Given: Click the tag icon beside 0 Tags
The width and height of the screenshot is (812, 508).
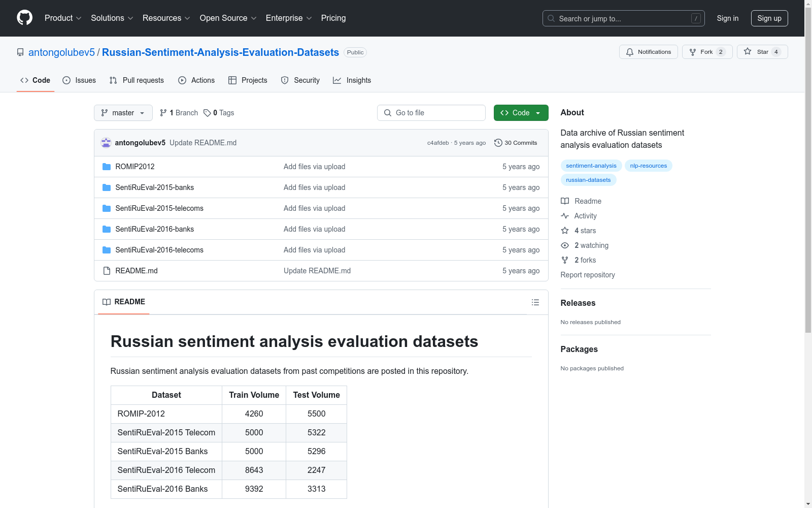Looking at the screenshot, I should 207,113.
